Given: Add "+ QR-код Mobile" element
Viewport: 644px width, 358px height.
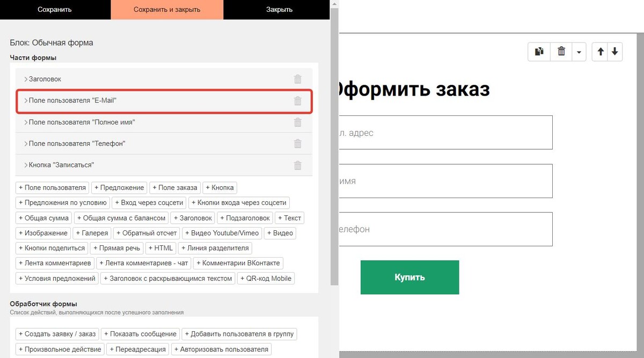Looking at the screenshot, I should point(266,278).
